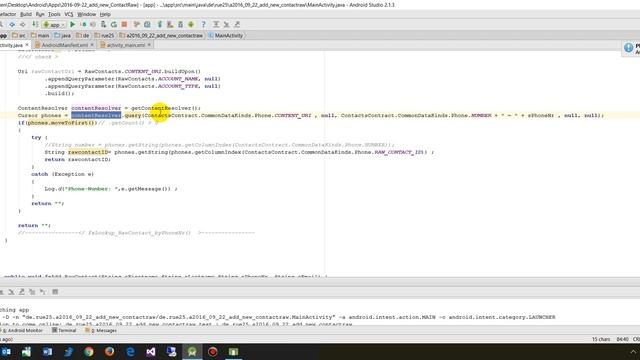
Task: Open Firefox from the taskbar
Action: (109, 352)
